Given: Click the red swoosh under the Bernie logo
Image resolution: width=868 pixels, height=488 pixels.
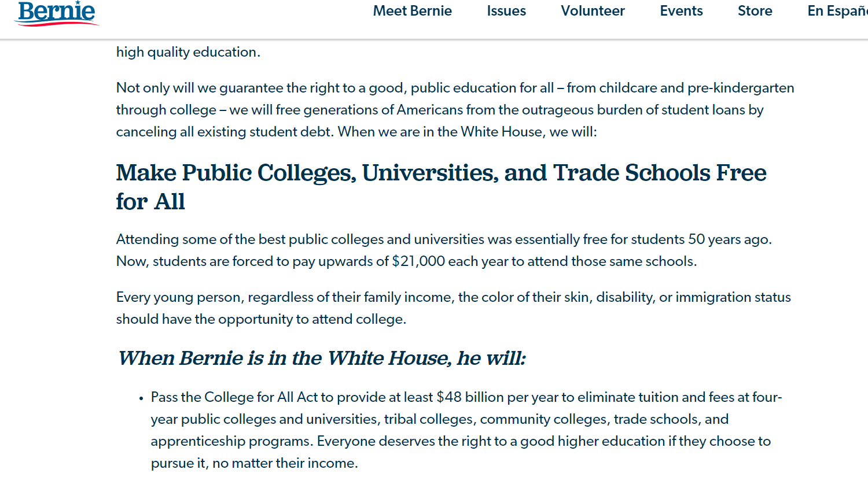Looking at the screenshot, I should click(58, 24).
